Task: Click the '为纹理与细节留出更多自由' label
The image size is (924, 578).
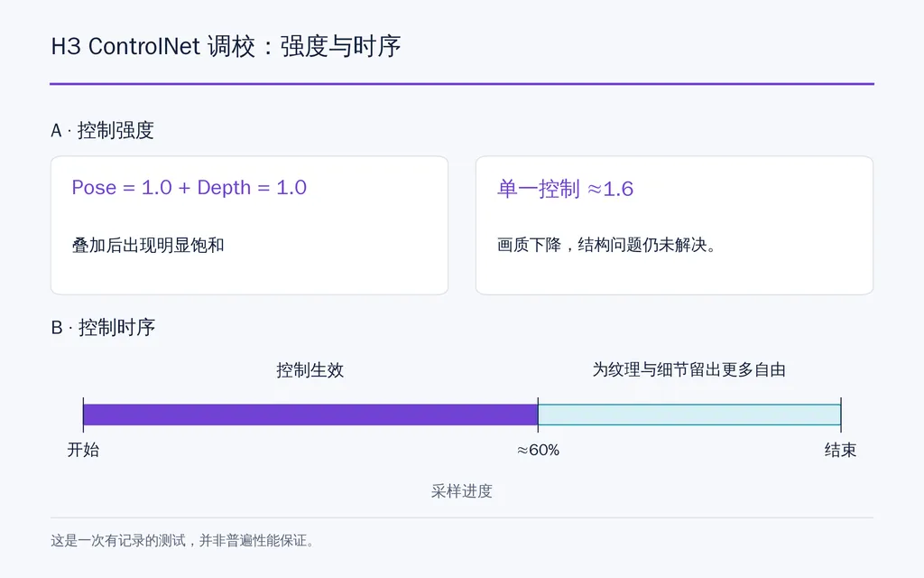Action: [x=688, y=369]
